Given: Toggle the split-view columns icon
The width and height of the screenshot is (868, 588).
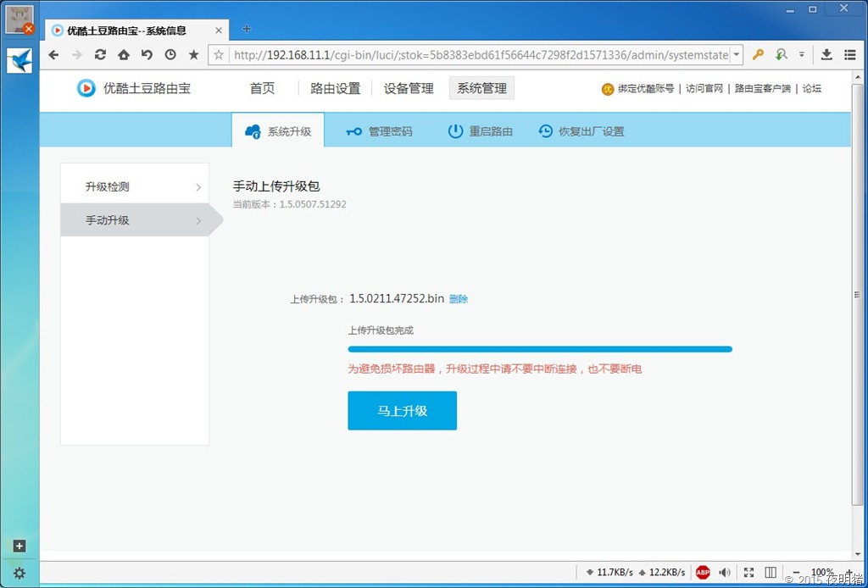Looking at the screenshot, I should 771,573.
